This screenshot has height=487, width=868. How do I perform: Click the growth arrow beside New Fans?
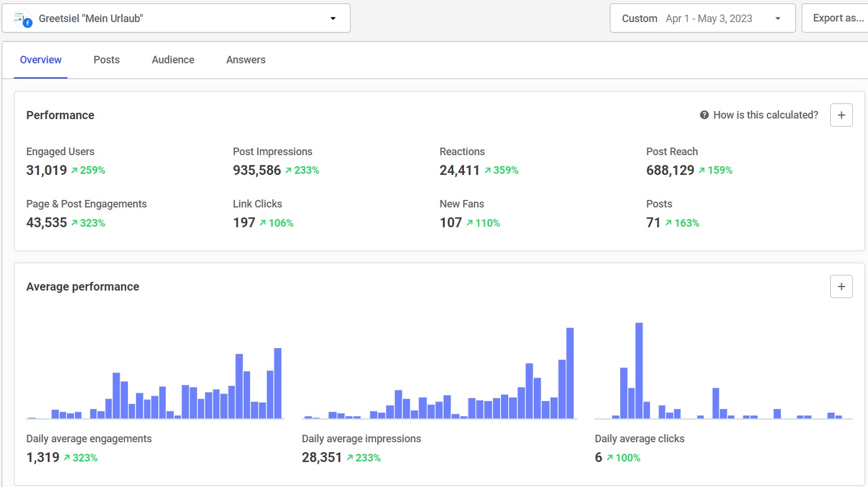(471, 223)
